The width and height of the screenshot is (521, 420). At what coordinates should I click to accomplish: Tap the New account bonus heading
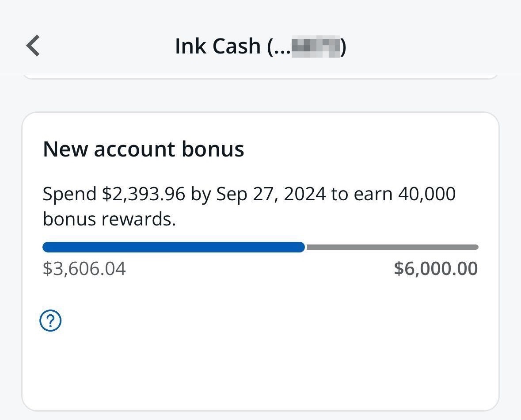tap(143, 149)
